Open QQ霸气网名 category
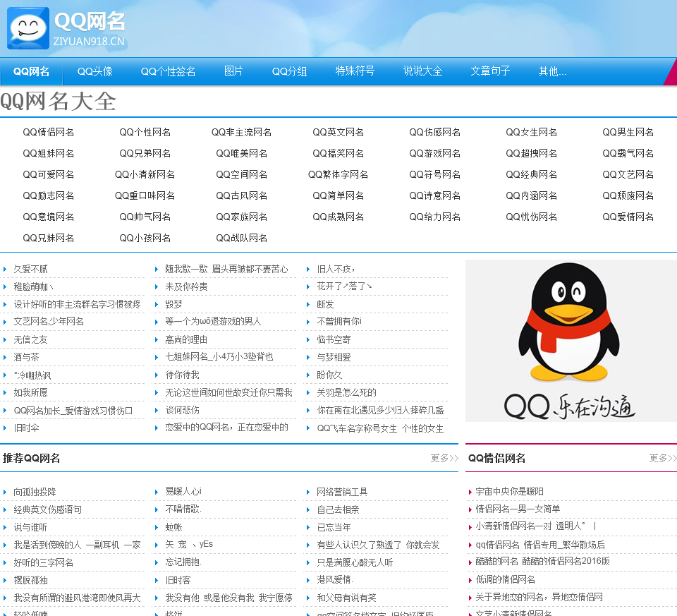Viewport: 677px width, 616px height. point(628,153)
